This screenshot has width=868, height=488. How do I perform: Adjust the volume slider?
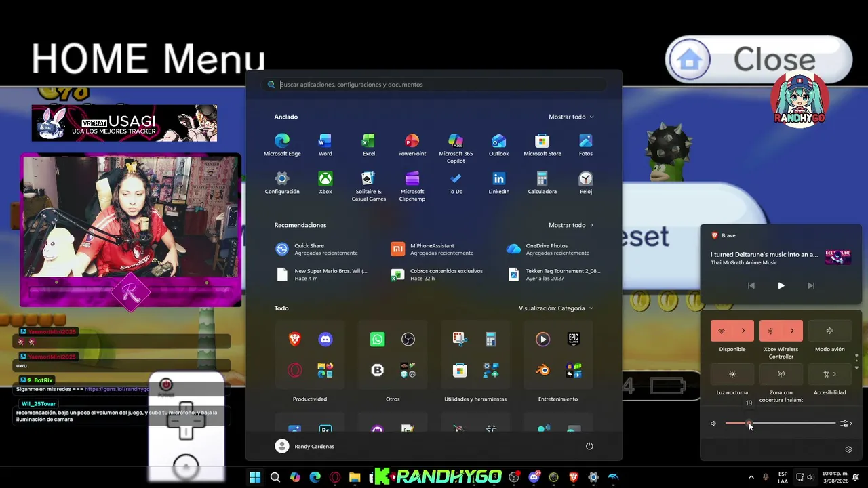(780, 424)
